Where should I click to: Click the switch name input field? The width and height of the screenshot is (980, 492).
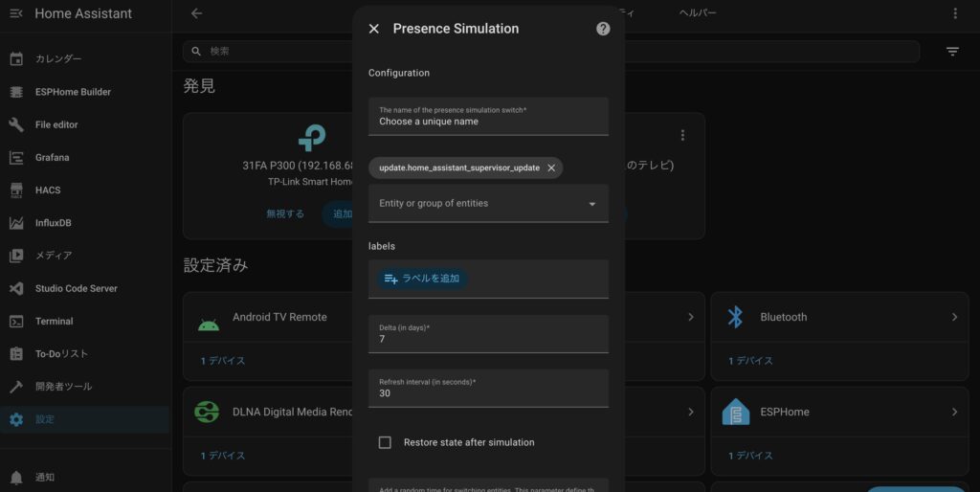[488, 122]
